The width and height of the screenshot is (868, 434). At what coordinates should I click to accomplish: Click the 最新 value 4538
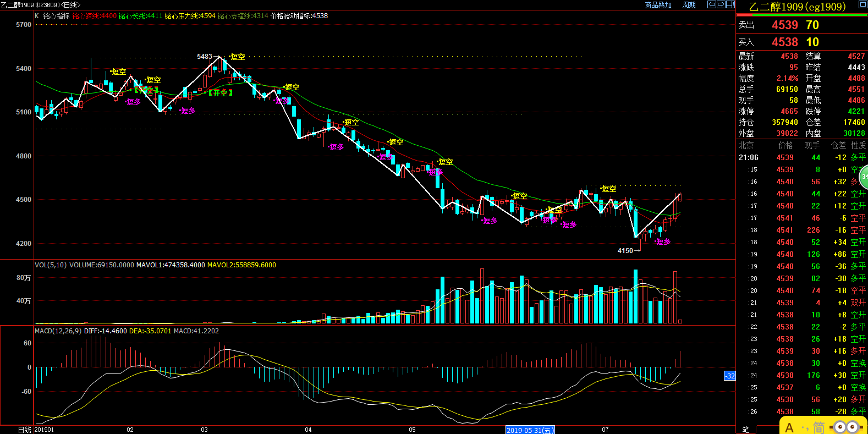[x=789, y=56]
